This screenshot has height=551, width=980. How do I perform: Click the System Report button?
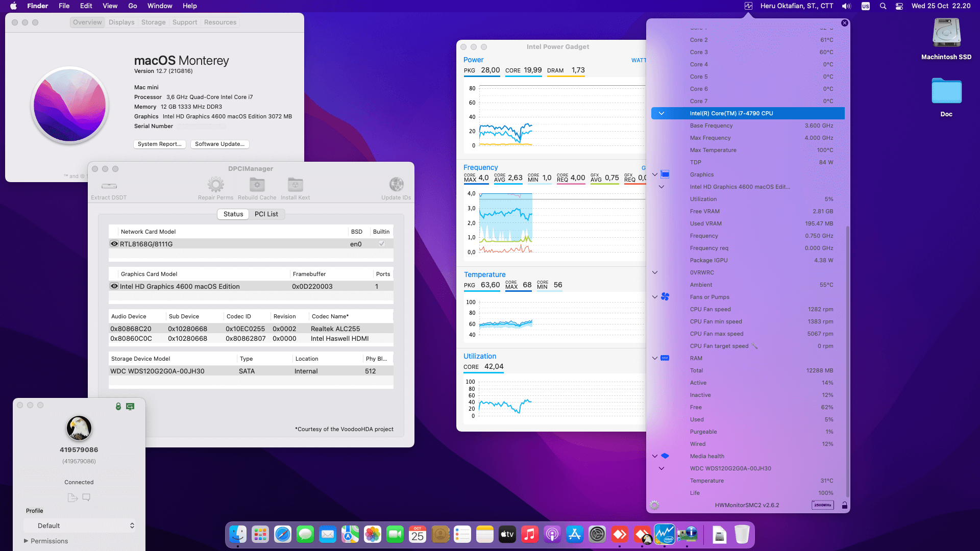(x=159, y=144)
